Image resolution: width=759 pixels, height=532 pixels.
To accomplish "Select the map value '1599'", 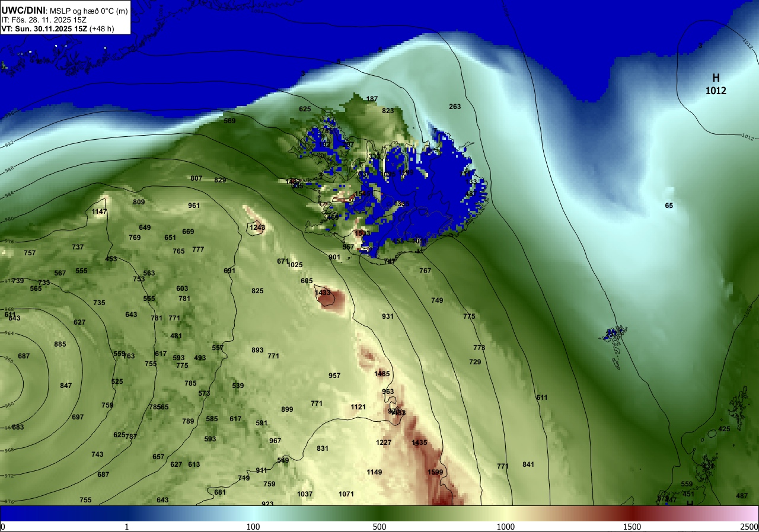I will 435,472.
